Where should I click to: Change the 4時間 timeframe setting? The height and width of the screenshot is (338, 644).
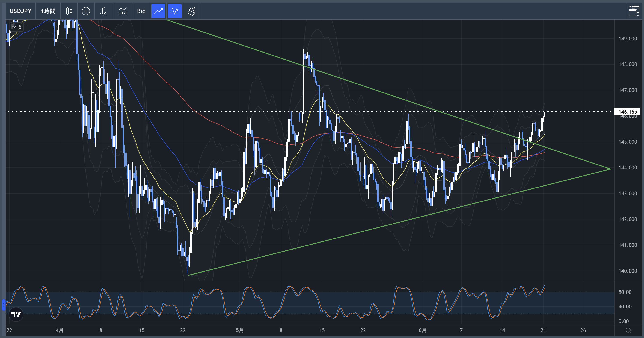48,11
